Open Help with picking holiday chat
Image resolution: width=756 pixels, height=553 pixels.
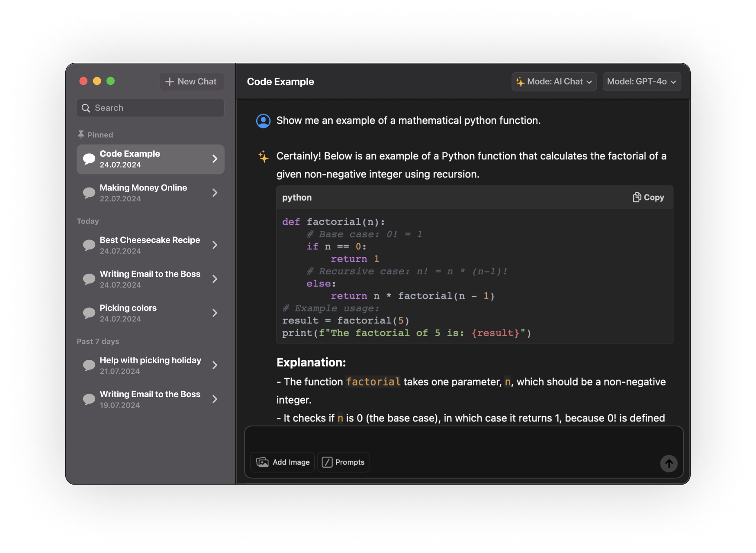coord(150,365)
